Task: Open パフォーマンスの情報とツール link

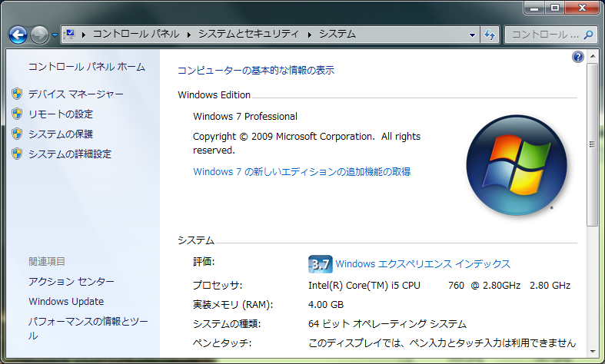Action: (x=88, y=328)
